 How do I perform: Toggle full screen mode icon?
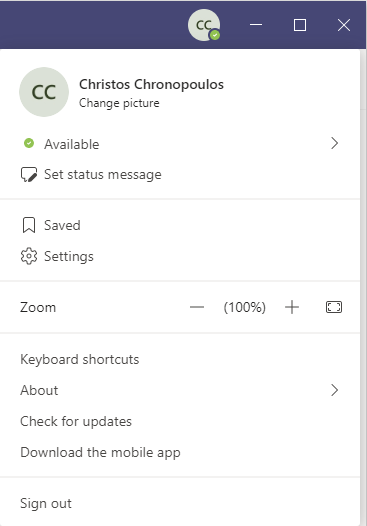coord(334,307)
